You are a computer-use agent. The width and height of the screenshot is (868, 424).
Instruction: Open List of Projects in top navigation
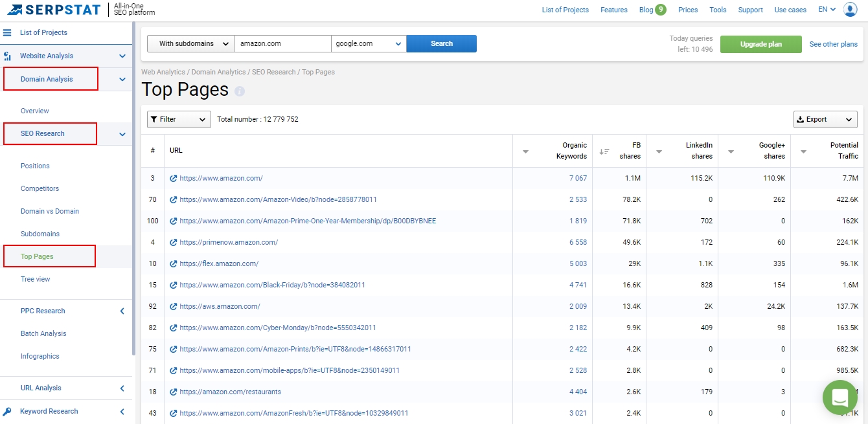565,10
